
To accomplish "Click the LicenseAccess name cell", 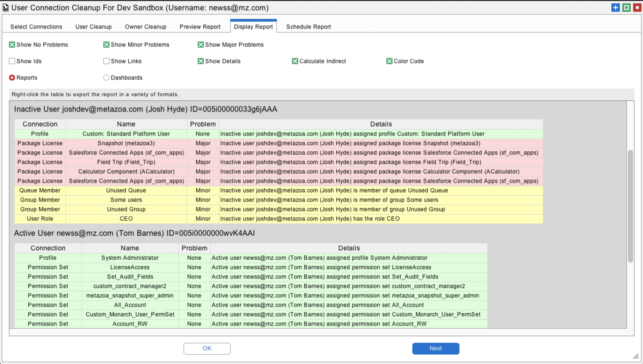I will point(130,267).
